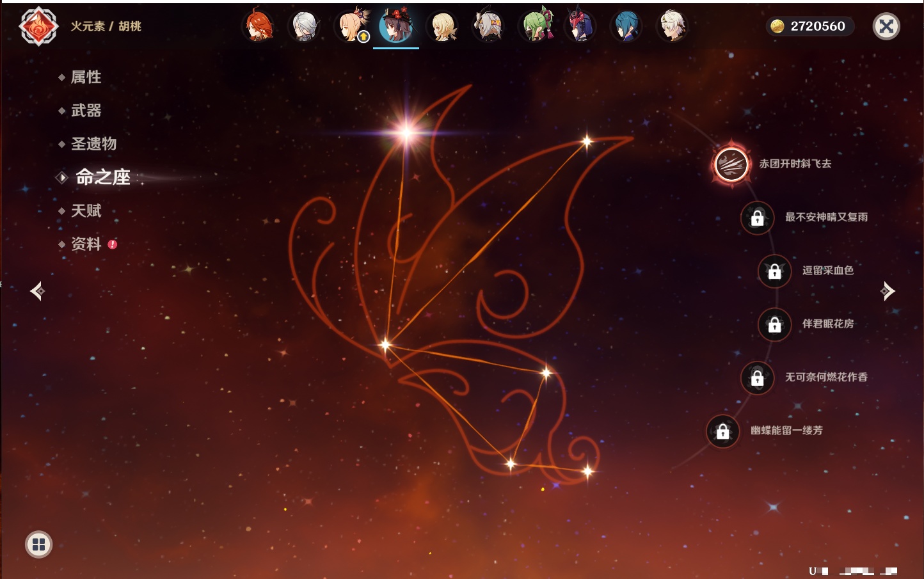
Task: Select the silver-haired character portrait next to orange-haired one
Action: 304,26
